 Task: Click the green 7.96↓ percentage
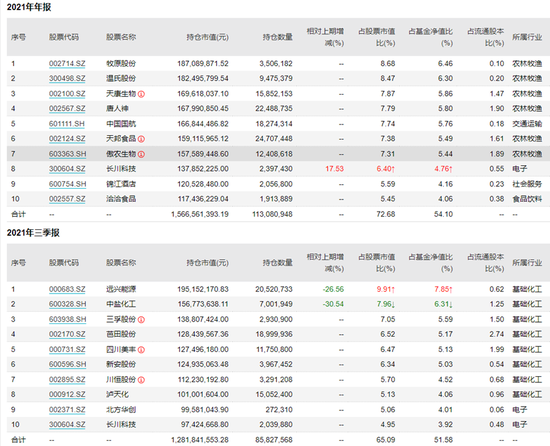[x=386, y=304]
